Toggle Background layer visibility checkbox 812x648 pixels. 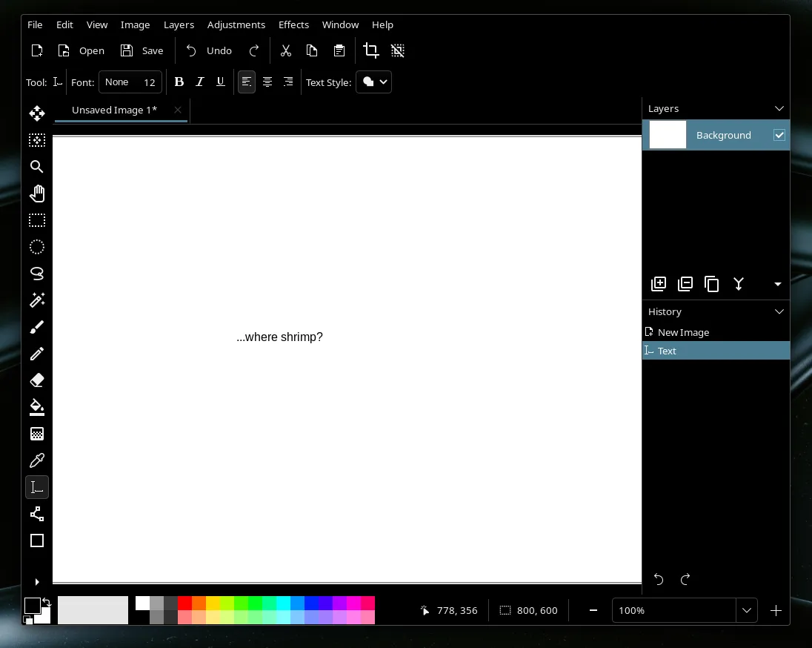(x=779, y=135)
